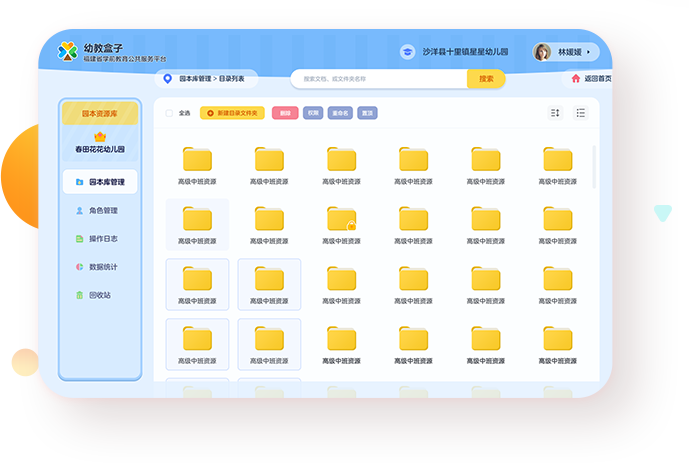Tick the 全选 select-all checkbox
This screenshot has height=463, width=689.
pos(169,113)
